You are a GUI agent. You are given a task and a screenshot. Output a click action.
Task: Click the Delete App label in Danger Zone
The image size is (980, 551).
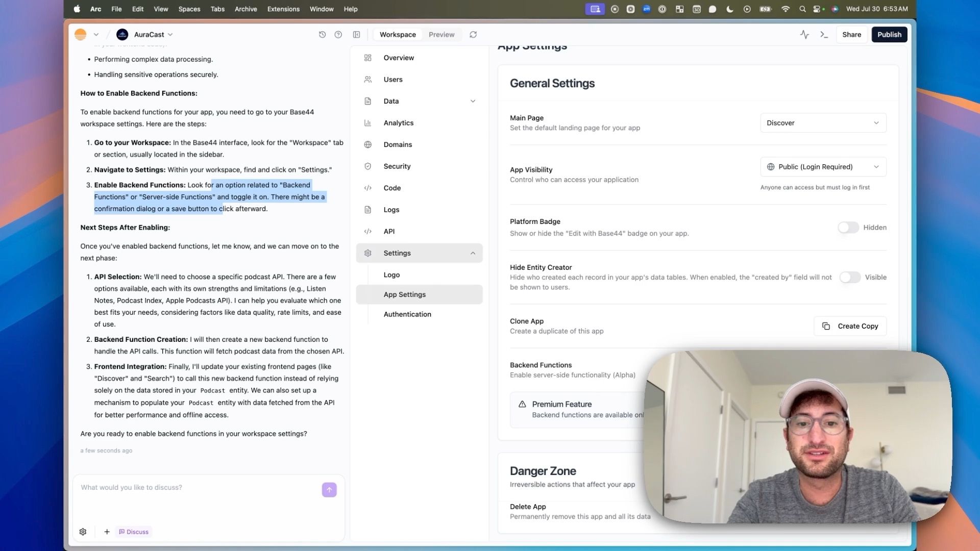click(x=528, y=507)
